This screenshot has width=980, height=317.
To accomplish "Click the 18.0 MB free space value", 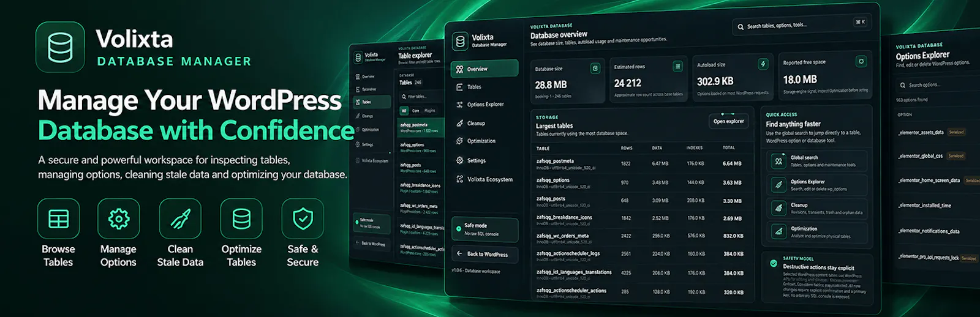I will pos(800,80).
